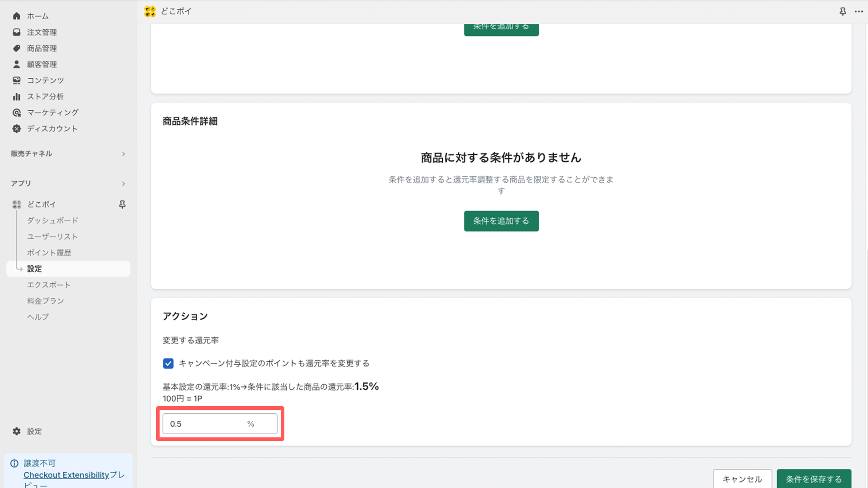Click the info icon beside 譲渡不可

coord(14,464)
